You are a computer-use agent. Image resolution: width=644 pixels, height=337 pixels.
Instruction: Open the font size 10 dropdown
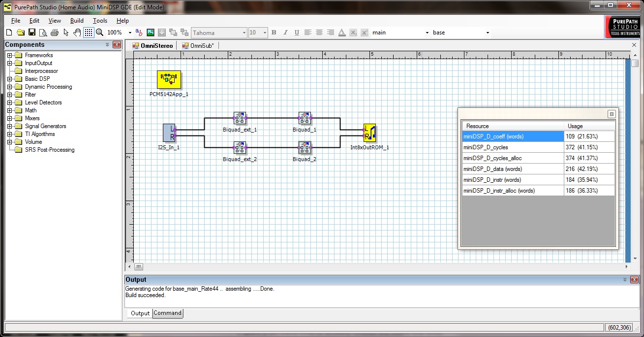265,33
